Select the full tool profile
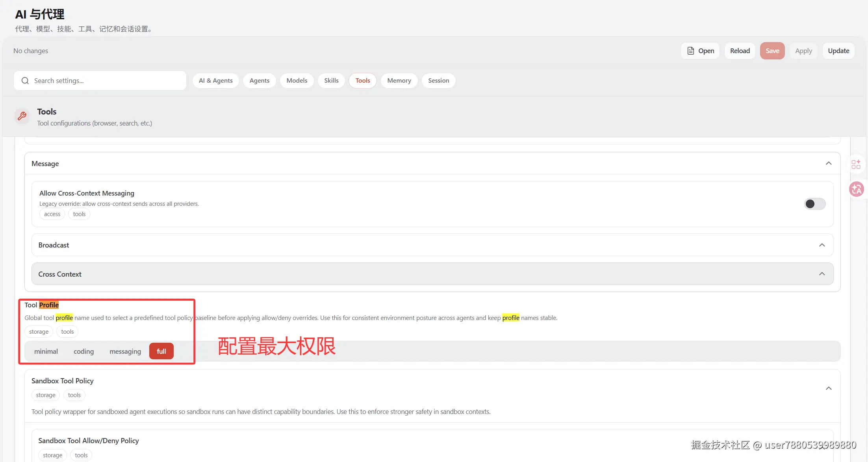The width and height of the screenshot is (868, 462). tap(161, 351)
